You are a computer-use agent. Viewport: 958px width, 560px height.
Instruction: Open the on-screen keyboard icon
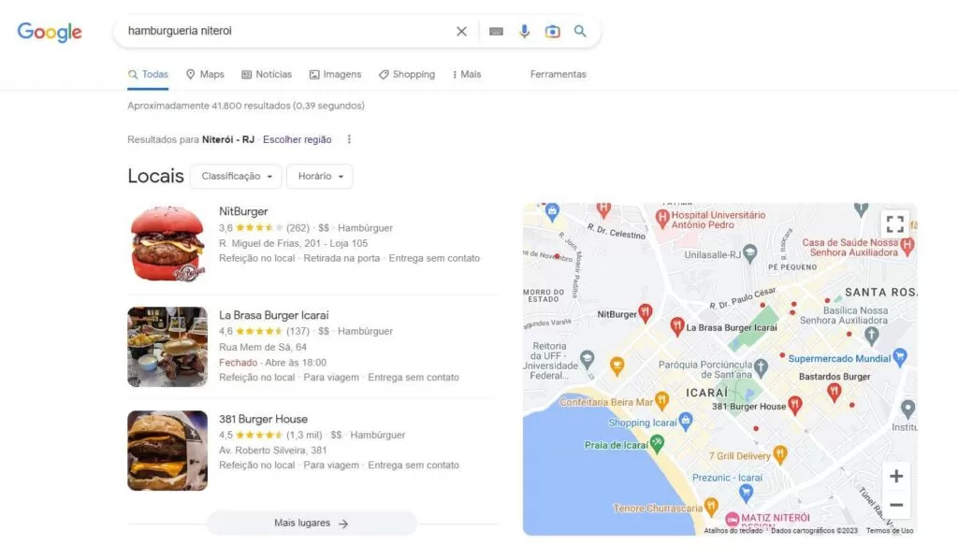coord(496,31)
